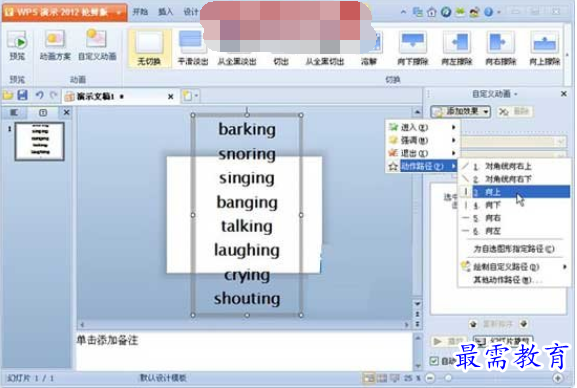Open the 自定义动画 pane title dropdown
Screen dimensions: 577x388
point(516,95)
